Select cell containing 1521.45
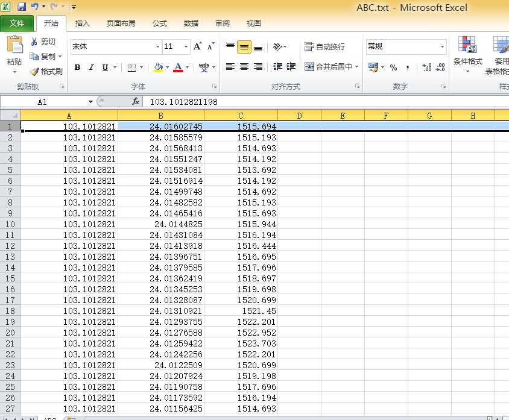Viewport: 509px width, 420px height. click(x=241, y=311)
